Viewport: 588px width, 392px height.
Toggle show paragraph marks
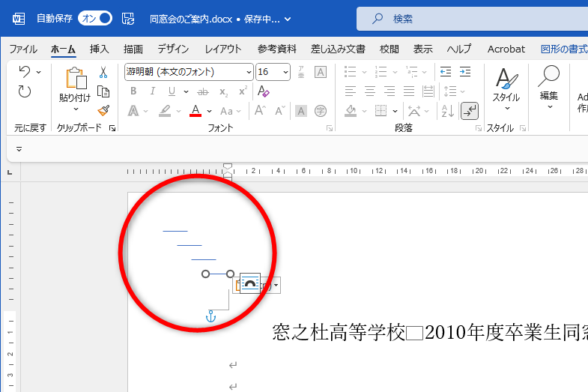[470, 111]
